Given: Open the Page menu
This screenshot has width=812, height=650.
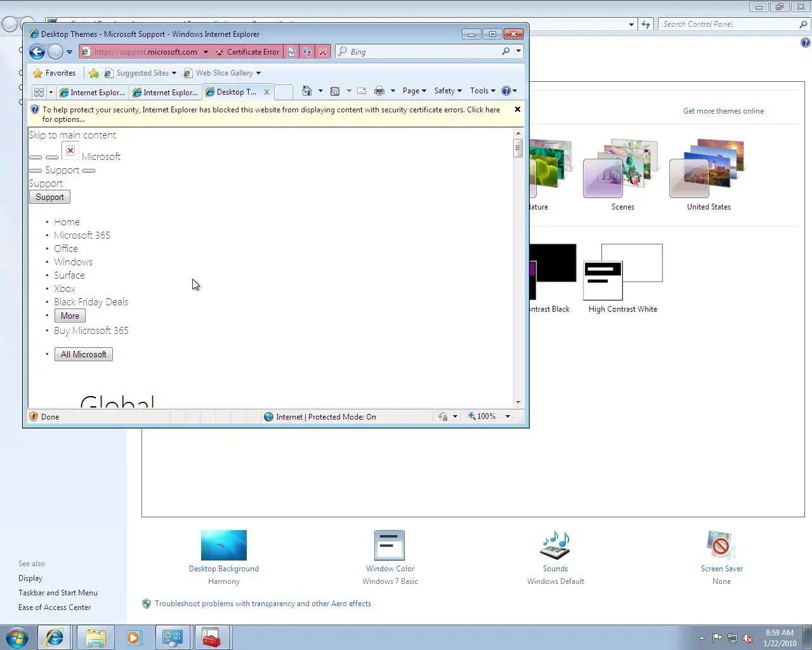Looking at the screenshot, I should coord(414,91).
